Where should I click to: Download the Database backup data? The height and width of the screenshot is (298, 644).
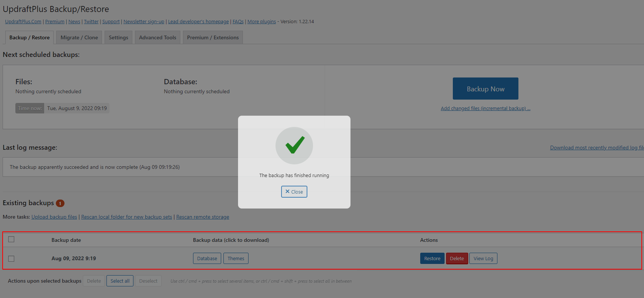(207, 258)
